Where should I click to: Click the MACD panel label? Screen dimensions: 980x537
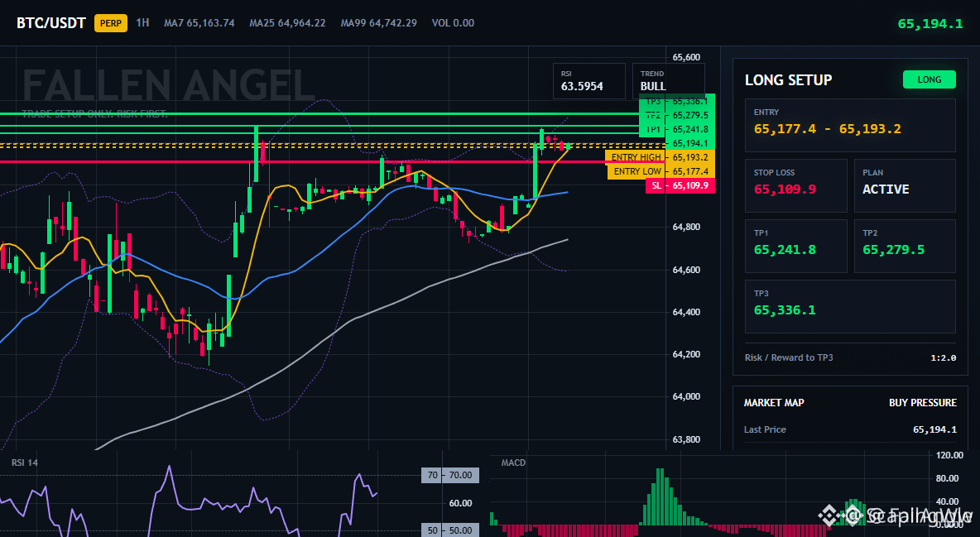(x=513, y=463)
